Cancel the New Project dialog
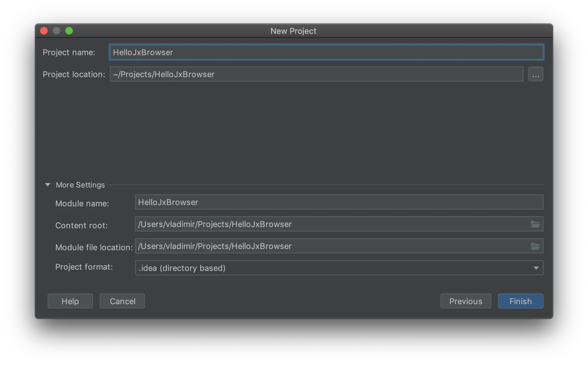This screenshot has height=365, width=588. pos(122,301)
